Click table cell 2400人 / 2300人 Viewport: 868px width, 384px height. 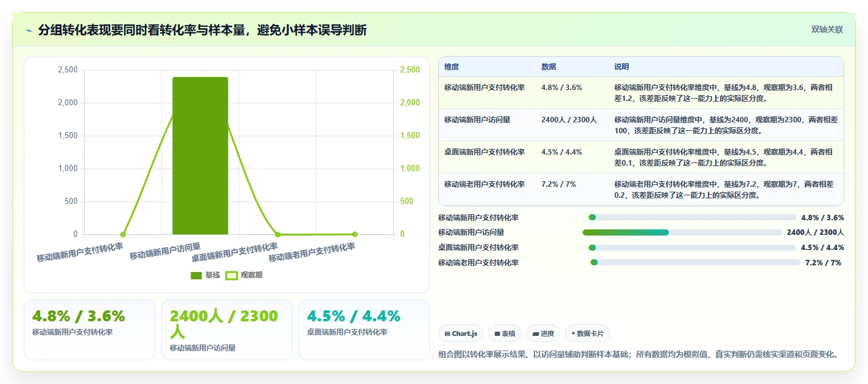[569, 120]
